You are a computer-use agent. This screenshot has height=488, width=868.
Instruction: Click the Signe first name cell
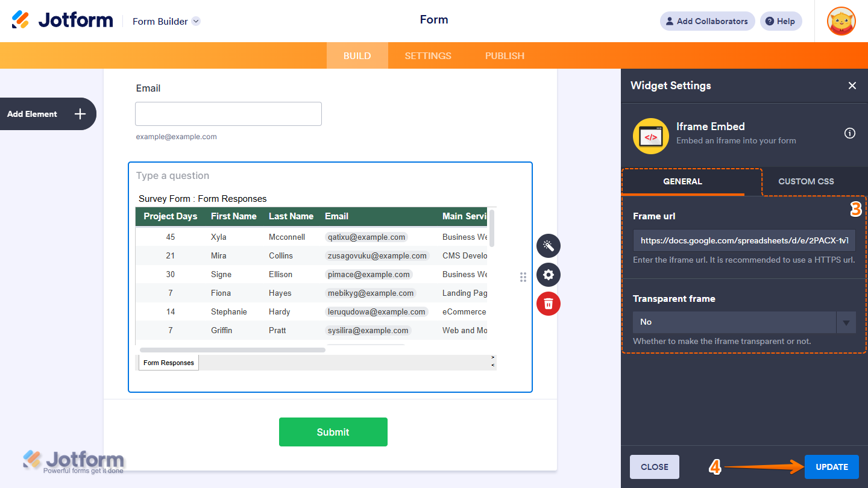(x=221, y=275)
